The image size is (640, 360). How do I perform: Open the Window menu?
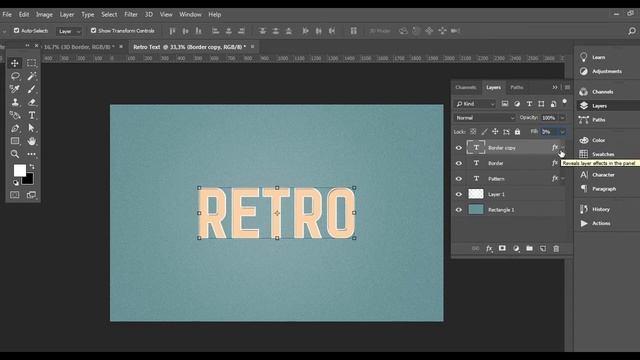190,15
